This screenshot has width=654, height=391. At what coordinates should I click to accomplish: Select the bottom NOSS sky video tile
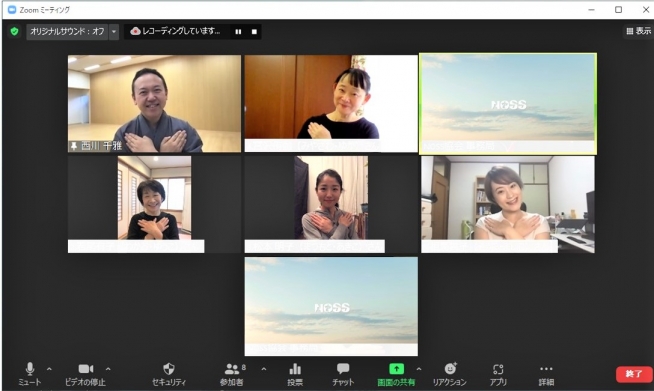tap(331, 306)
